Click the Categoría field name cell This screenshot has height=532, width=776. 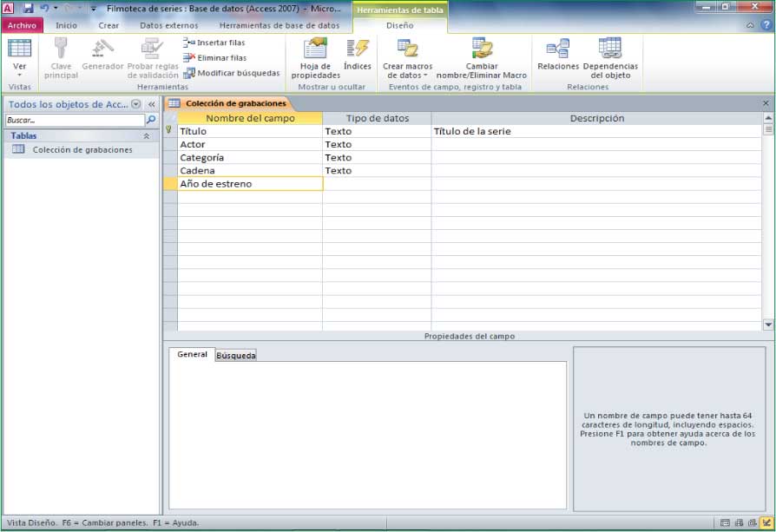coord(250,157)
